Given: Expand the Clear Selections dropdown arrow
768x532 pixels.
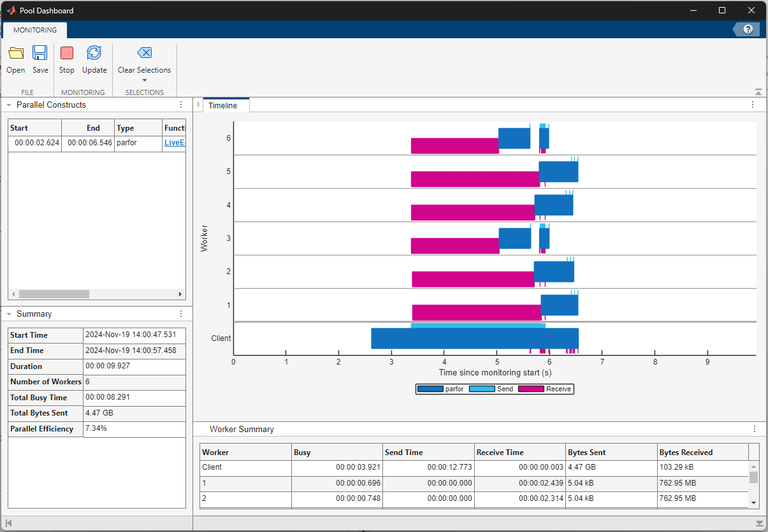Looking at the screenshot, I should (144, 80).
